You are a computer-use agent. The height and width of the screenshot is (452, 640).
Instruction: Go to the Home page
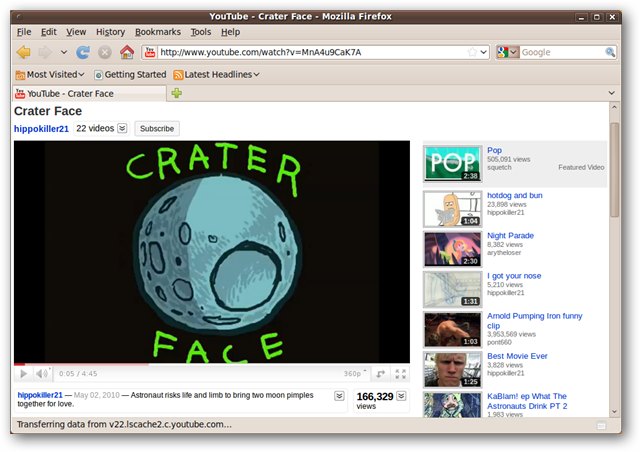click(x=127, y=52)
